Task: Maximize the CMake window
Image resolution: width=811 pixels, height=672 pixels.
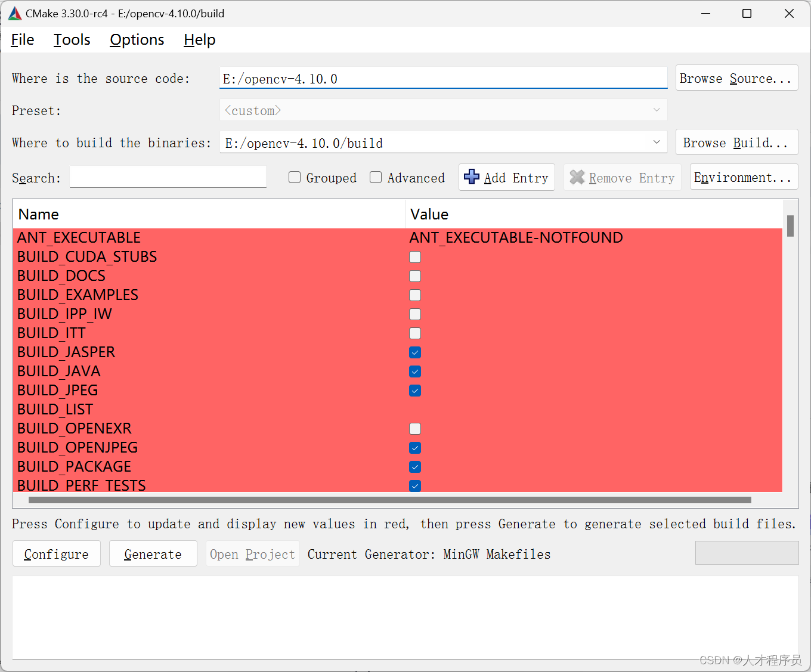Action: point(747,13)
